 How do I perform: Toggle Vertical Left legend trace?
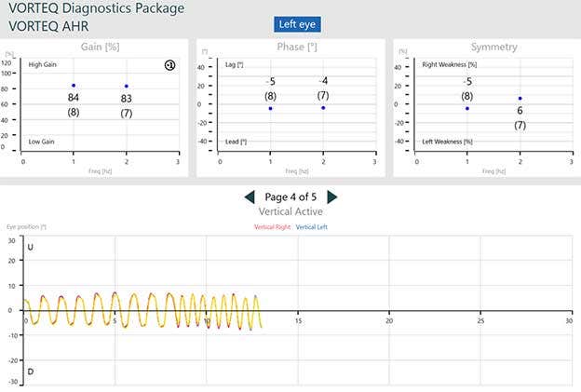point(312,227)
